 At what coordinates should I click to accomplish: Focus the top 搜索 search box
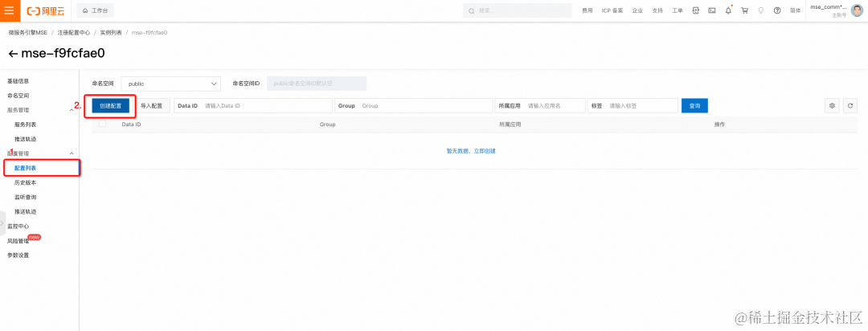click(x=517, y=10)
